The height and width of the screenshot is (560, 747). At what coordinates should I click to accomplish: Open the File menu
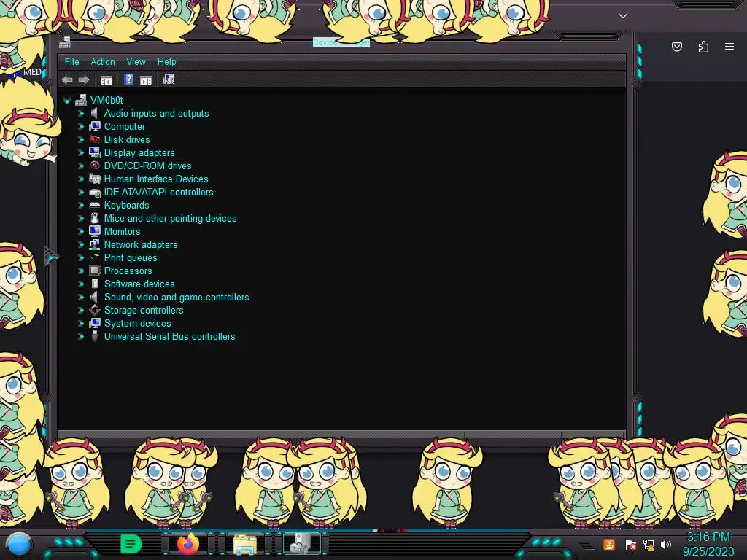[x=72, y=61]
